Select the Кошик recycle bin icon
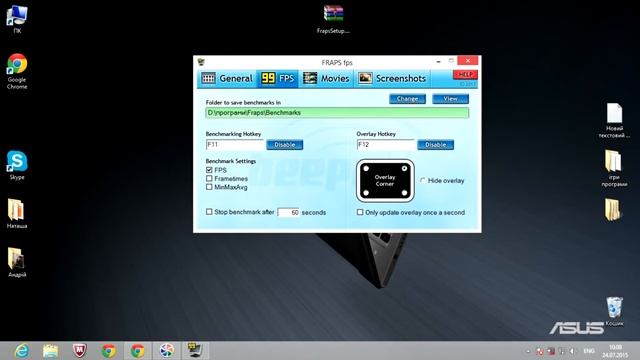640x360 pixels. 614,311
